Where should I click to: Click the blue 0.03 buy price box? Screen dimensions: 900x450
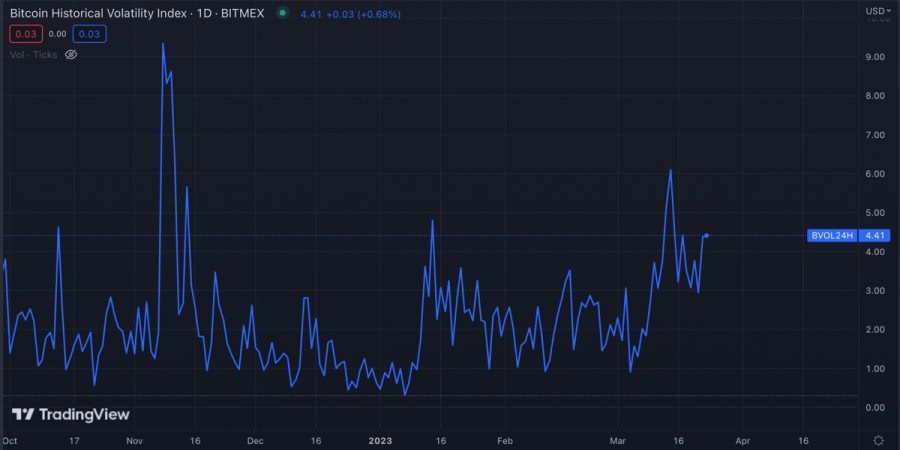(x=89, y=34)
